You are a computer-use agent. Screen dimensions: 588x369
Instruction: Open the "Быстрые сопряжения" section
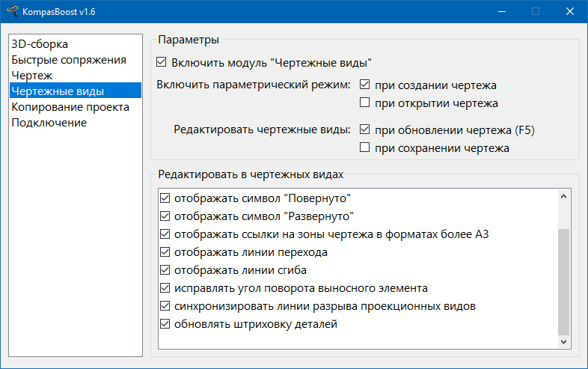coord(68,60)
